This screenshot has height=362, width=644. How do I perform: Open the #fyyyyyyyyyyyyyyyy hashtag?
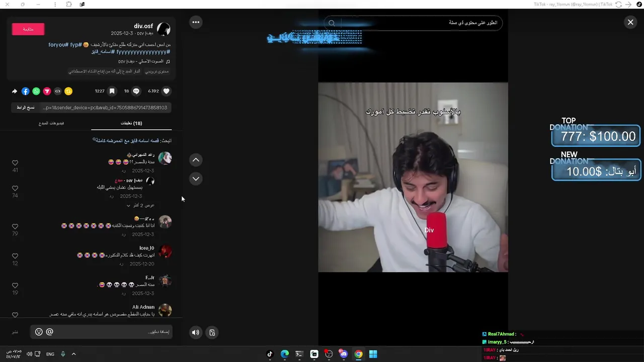click(x=143, y=52)
